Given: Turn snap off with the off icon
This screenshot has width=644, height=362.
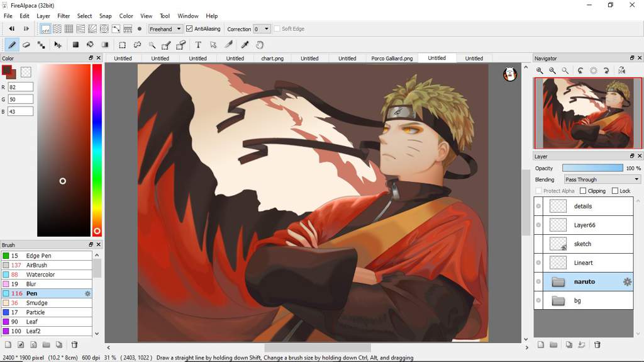Looking at the screenshot, I should pos(45,29).
